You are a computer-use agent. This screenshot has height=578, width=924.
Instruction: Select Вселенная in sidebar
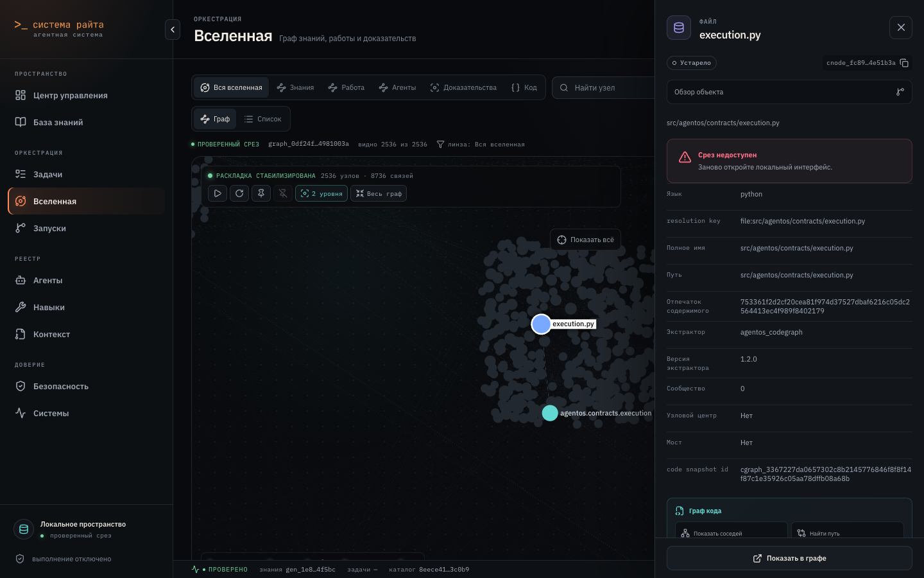click(x=87, y=201)
